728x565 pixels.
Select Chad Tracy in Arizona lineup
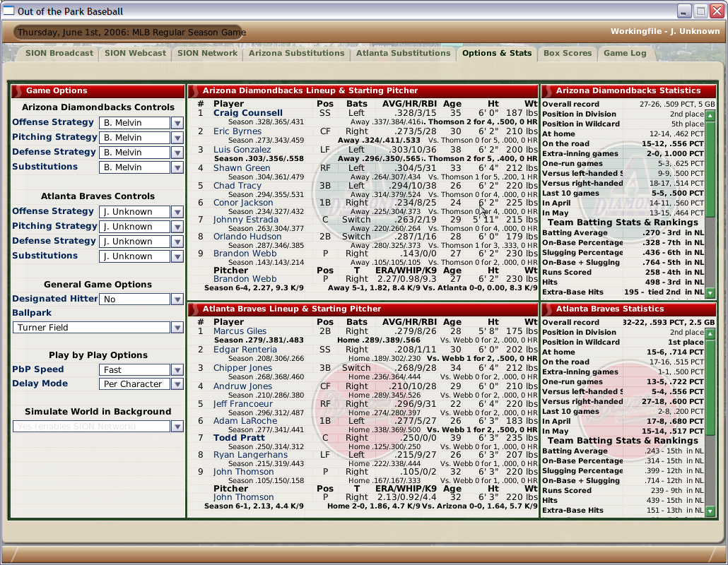tap(237, 186)
